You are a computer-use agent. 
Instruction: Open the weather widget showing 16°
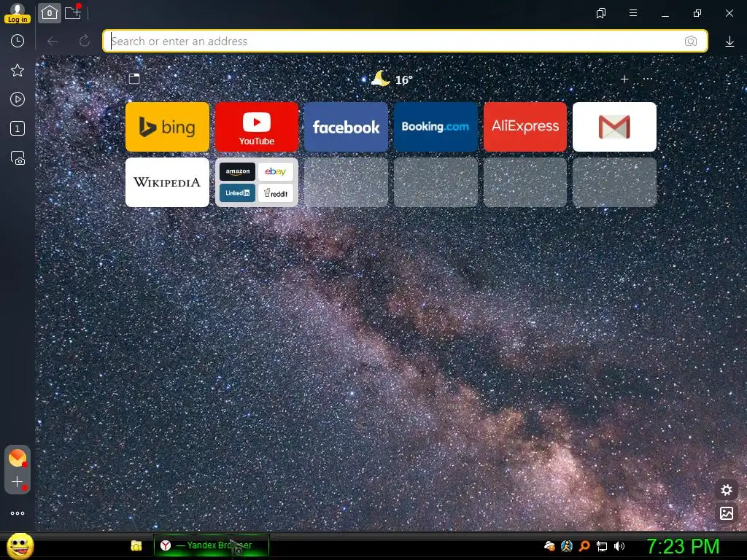pyautogui.click(x=392, y=79)
